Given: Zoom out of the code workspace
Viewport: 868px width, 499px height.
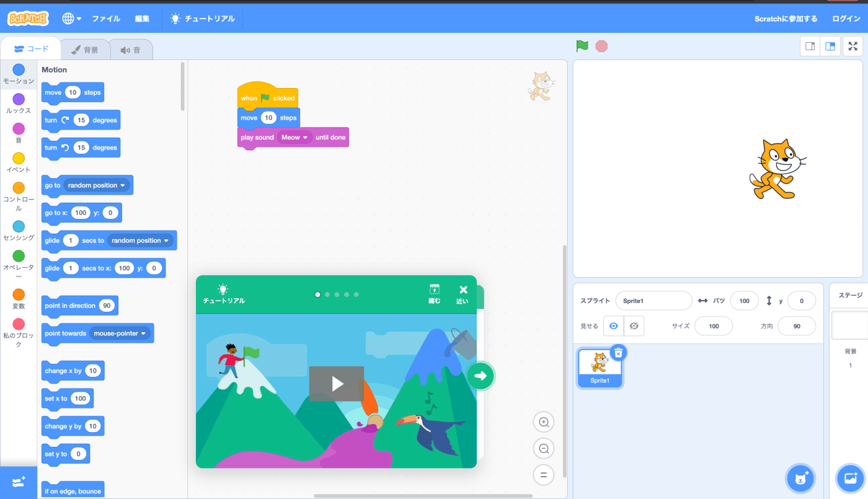Looking at the screenshot, I should click(x=544, y=449).
